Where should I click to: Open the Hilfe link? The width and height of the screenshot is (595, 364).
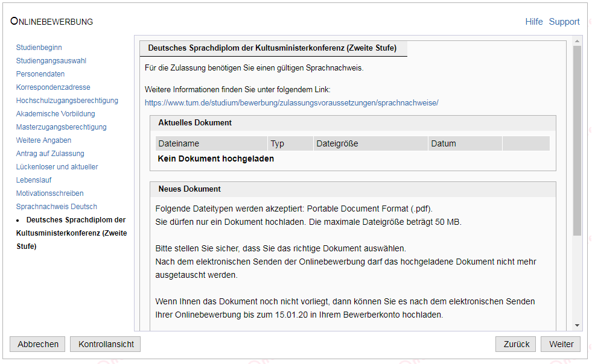click(x=533, y=22)
